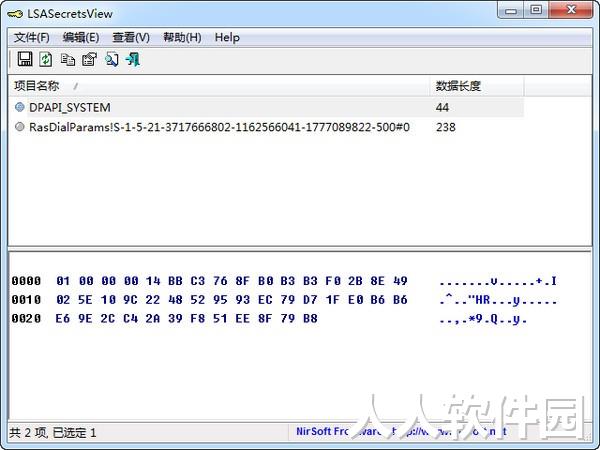The width and height of the screenshot is (600, 450).
Task: Open the 帮助(H) menu
Action: 182,38
